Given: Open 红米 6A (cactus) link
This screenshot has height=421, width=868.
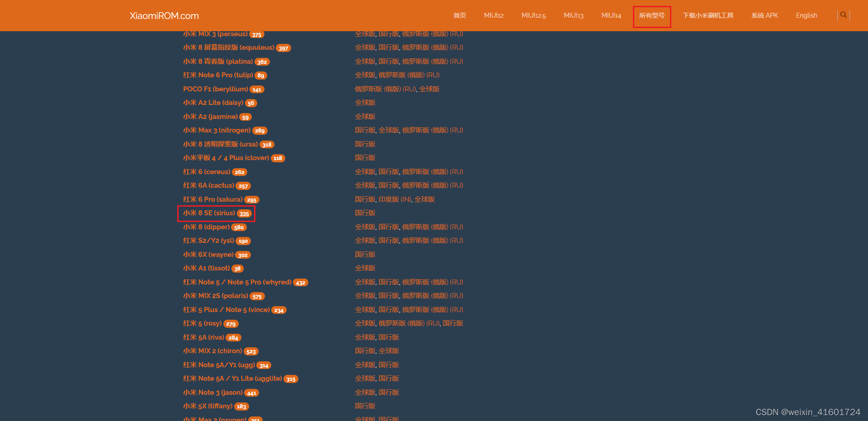Looking at the screenshot, I should (208, 185).
